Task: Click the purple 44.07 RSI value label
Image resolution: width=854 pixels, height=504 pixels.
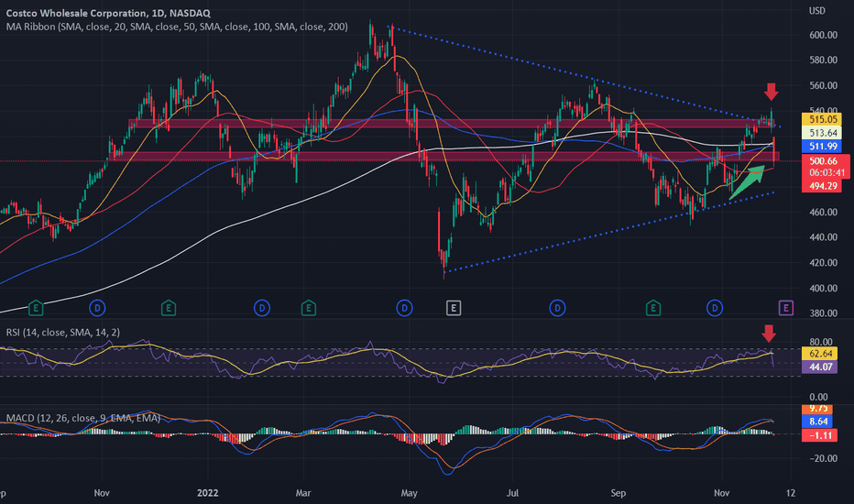Action: pyautogui.click(x=820, y=367)
